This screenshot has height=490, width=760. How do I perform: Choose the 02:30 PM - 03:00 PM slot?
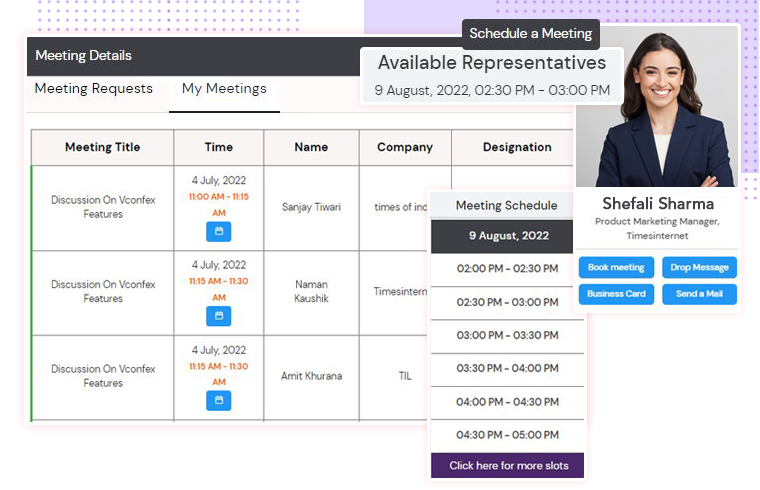click(x=507, y=302)
